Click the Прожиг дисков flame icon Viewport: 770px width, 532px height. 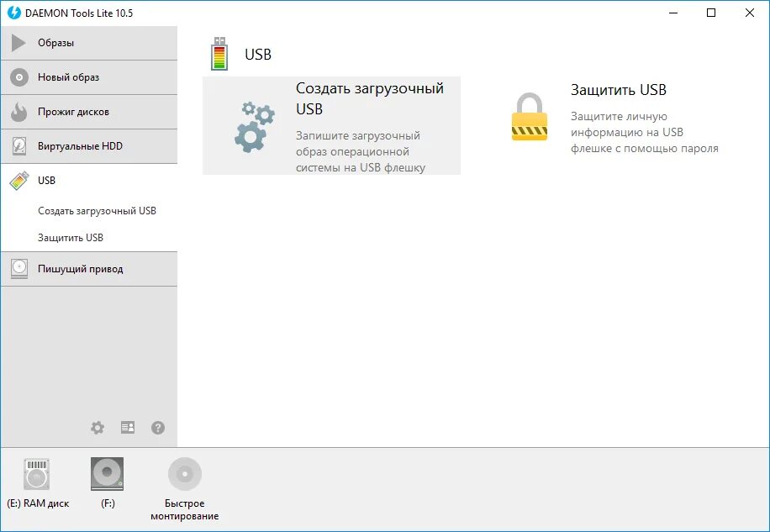pyautogui.click(x=19, y=112)
